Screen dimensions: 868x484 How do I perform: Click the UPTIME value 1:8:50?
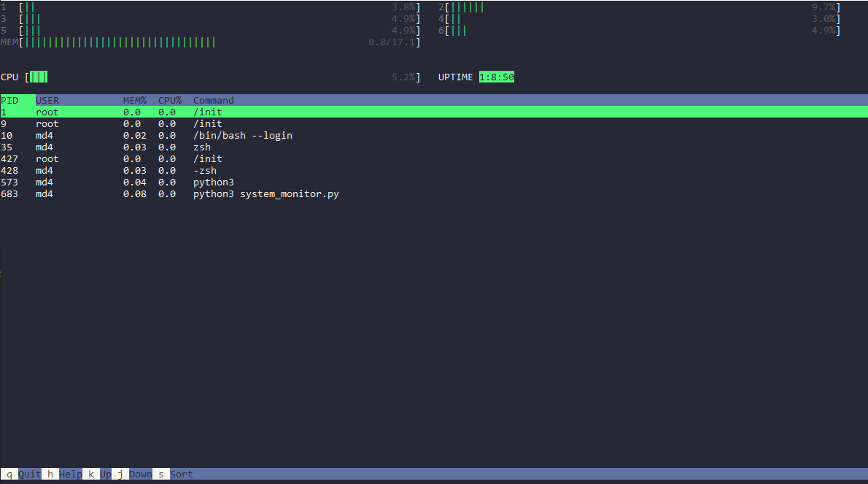497,77
